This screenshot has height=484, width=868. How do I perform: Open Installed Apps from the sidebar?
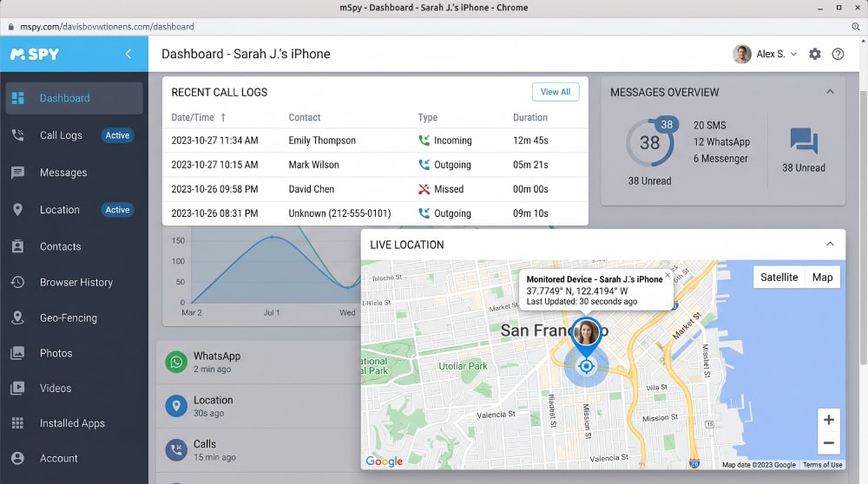pos(74,423)
